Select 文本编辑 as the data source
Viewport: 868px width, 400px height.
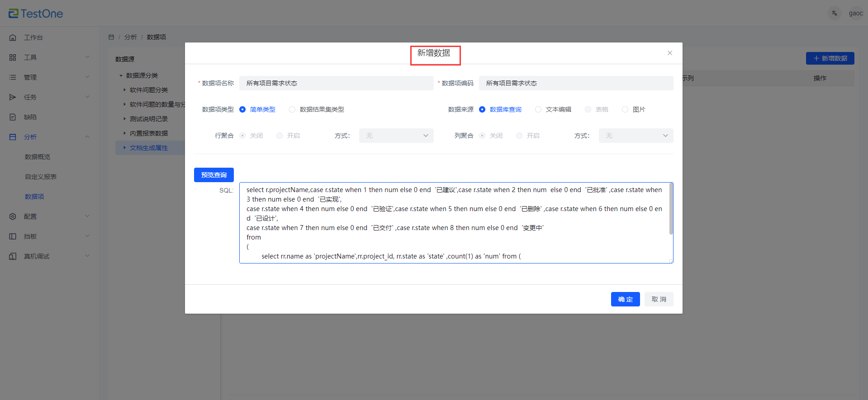538,109
